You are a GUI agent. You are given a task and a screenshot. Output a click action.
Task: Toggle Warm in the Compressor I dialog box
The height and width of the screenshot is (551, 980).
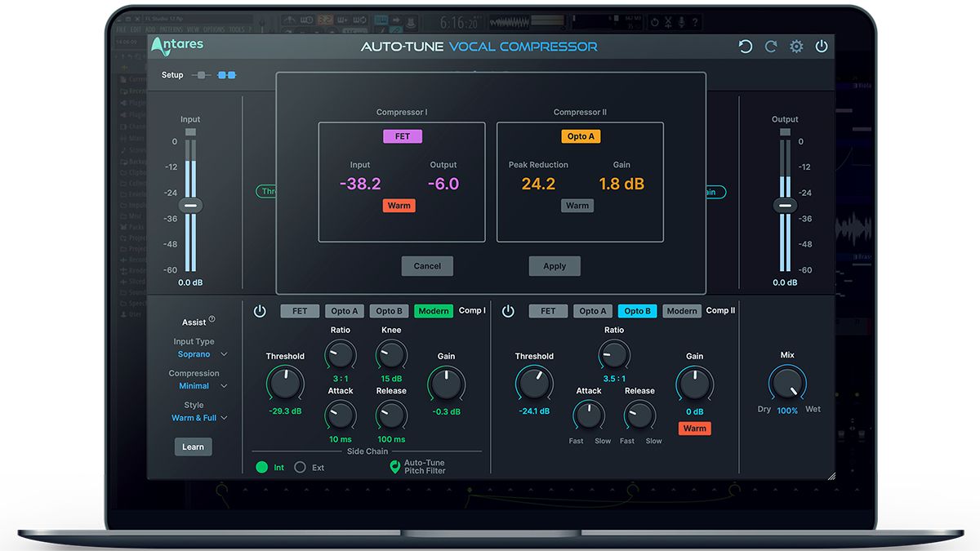point(399,206)
